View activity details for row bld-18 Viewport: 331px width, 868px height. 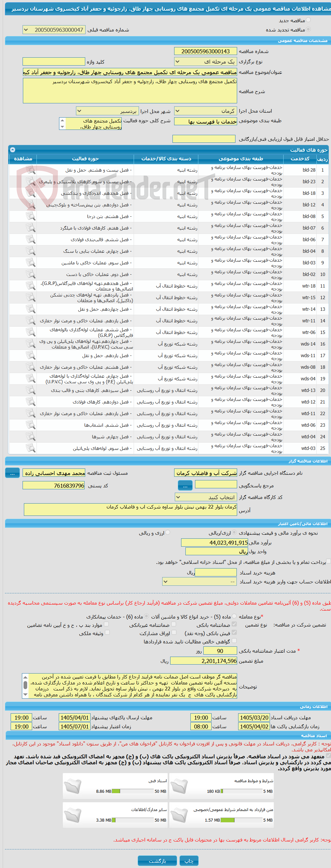pos(31,193)
